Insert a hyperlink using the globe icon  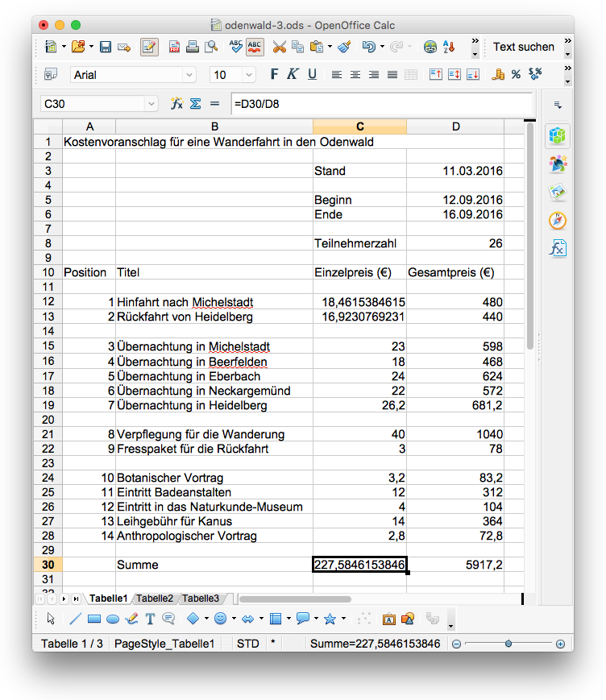[x=430, y=47]
